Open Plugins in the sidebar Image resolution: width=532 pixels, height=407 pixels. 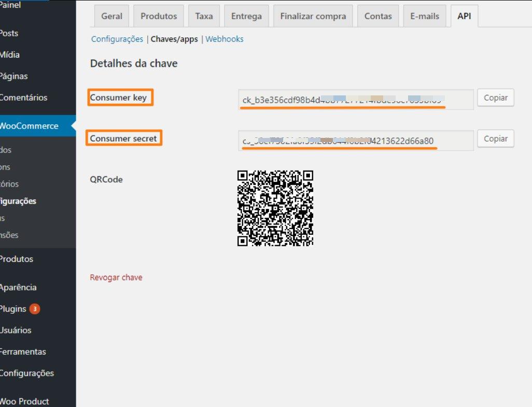(13, 309)
